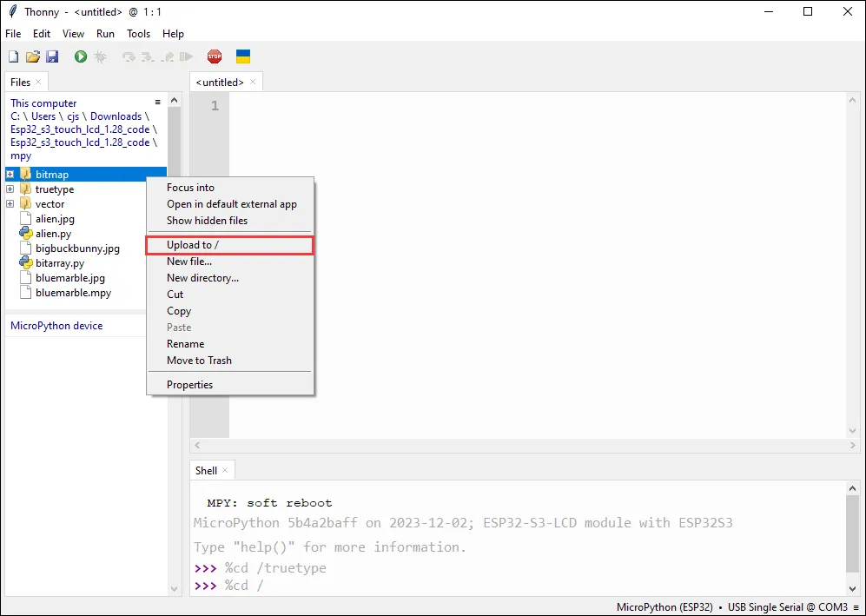
Task: Run current script with the green play icon
Action: (x=81, y=56)
